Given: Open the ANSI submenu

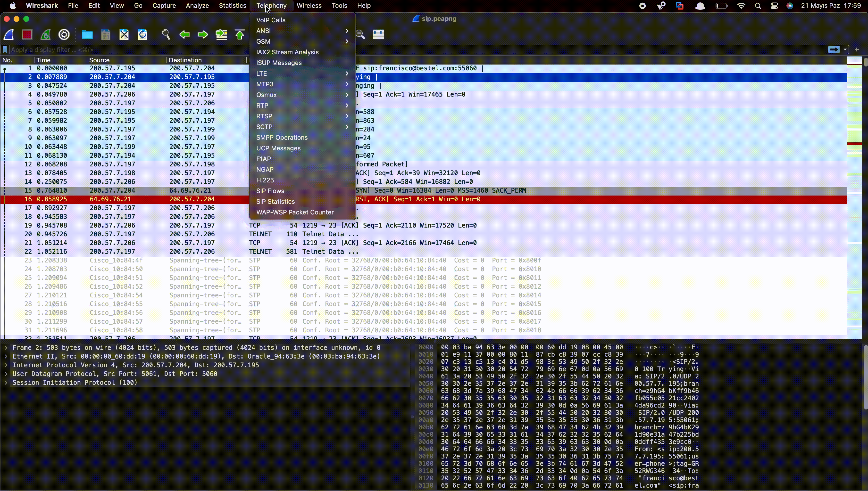Looking at the screenshot, I should point(303,31).
